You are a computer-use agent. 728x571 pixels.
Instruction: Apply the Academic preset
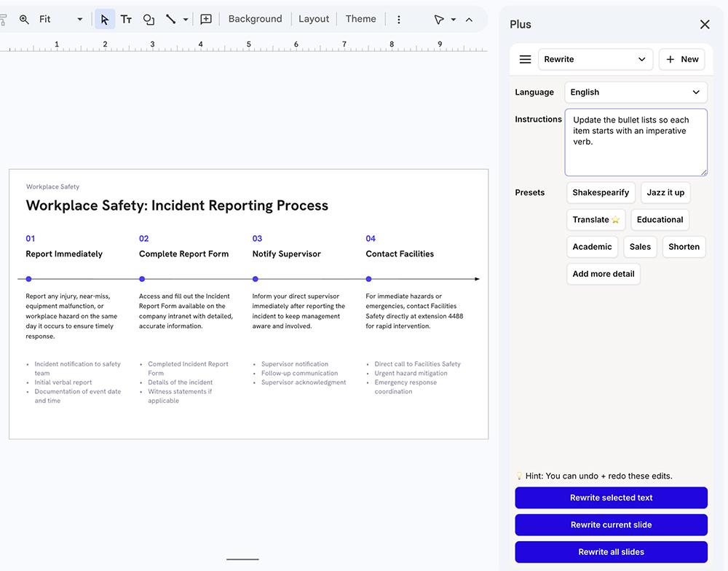tap(592, 247)
